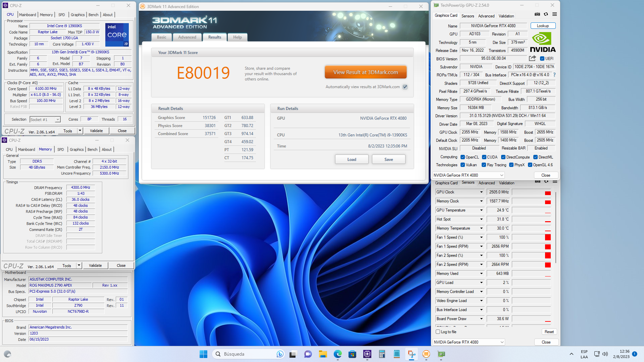The width and height of the screenshot is (644, 362).
Task: Open the Help tab in 3DMark 11
Action: (237, 37)
